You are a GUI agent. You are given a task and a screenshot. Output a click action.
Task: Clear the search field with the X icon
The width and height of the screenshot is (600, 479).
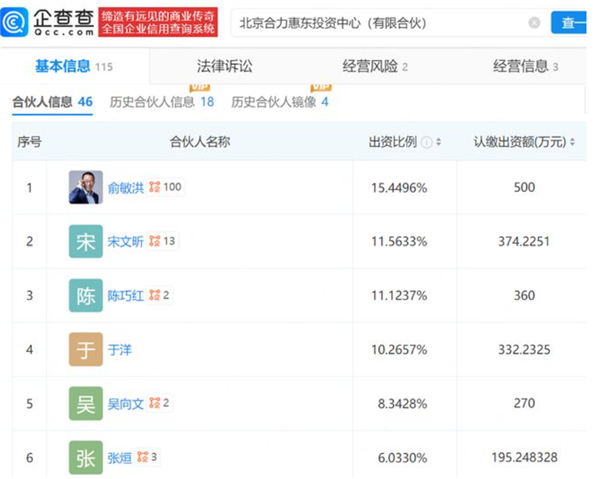[x=534, y=23]
